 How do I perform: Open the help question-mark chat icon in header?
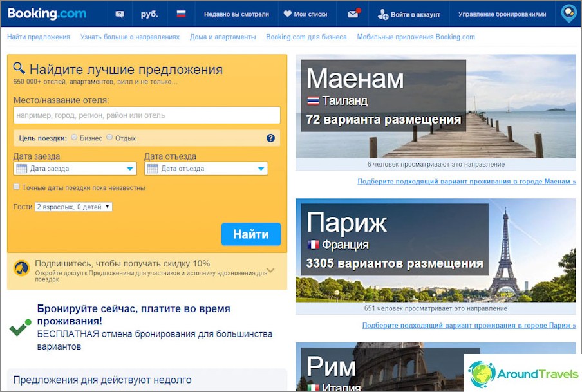point(120,14)
